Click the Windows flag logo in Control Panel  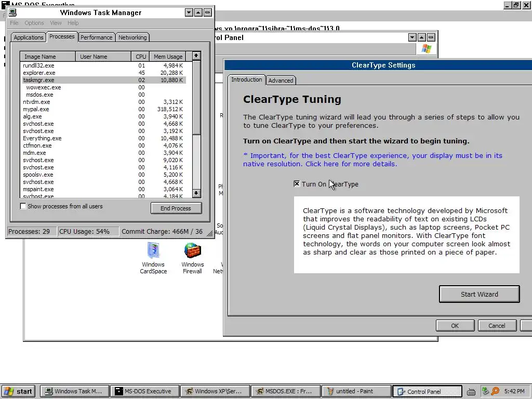[x=427, y=49]
